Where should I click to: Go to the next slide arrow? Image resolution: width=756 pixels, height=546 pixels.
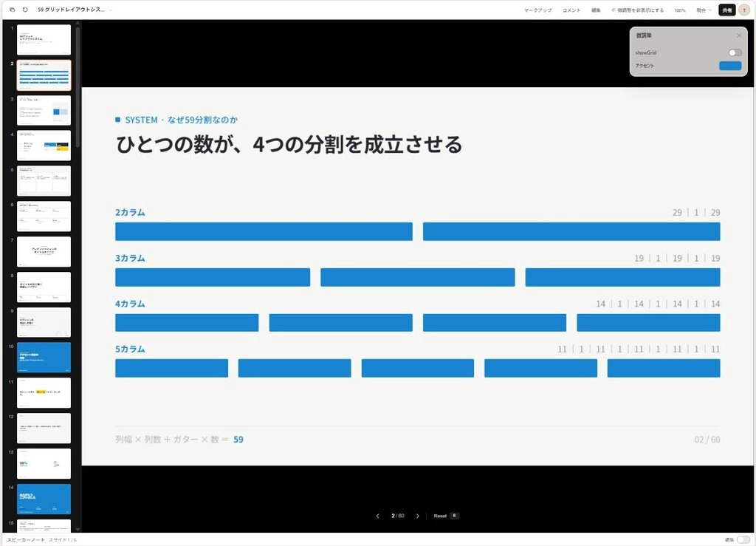pos(418,516)
